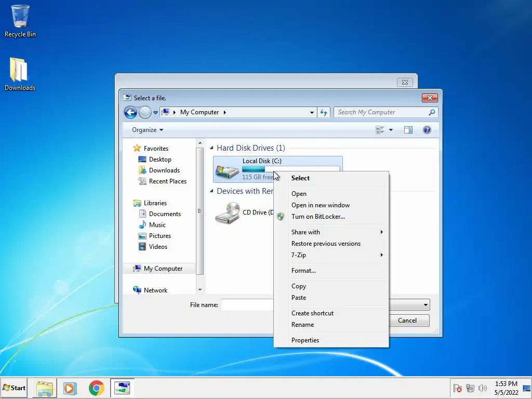Image resolution: width=532 pixels, height=399 pixels.
Task: Open Windows Explorer from taskbar
Action: [45, 388]
